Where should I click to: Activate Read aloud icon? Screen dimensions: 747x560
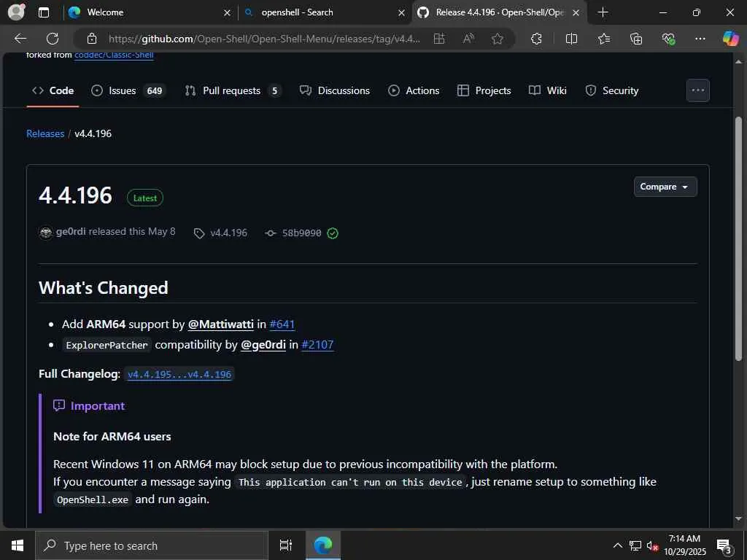(x=468, y=39)
